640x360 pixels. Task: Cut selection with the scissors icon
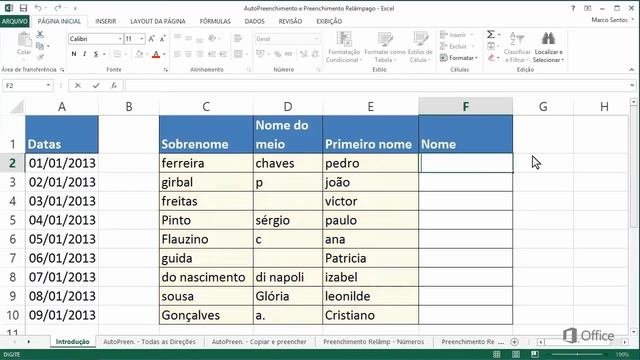pyautogui.click(x=40, y=35)
